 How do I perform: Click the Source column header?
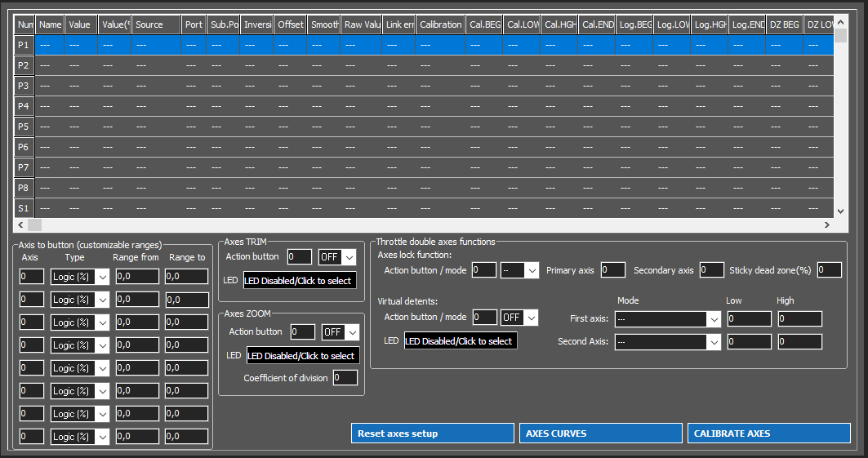(x=156, y=24)
